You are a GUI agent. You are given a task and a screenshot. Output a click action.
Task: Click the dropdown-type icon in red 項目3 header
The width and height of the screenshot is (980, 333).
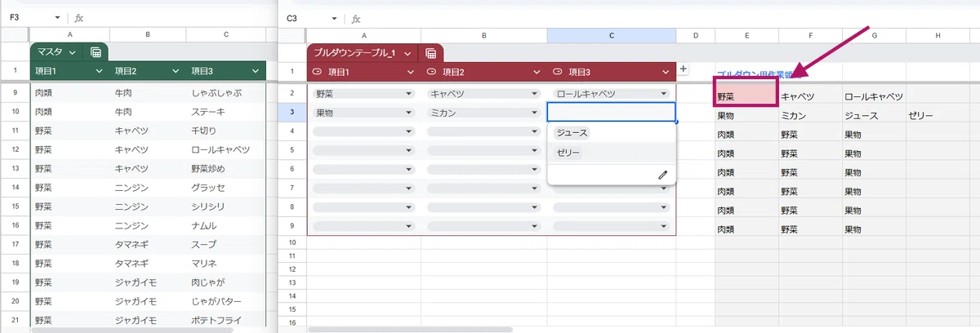558,72
